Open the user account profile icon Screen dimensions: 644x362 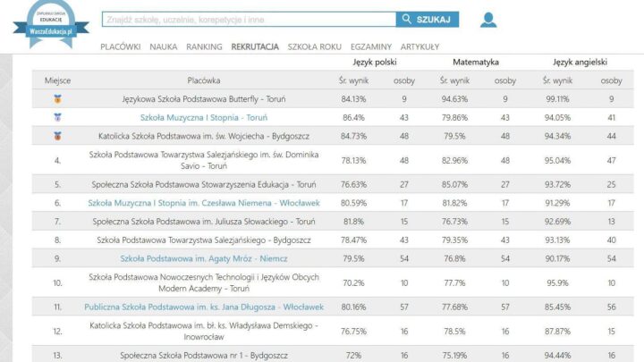tap(488, 20)
